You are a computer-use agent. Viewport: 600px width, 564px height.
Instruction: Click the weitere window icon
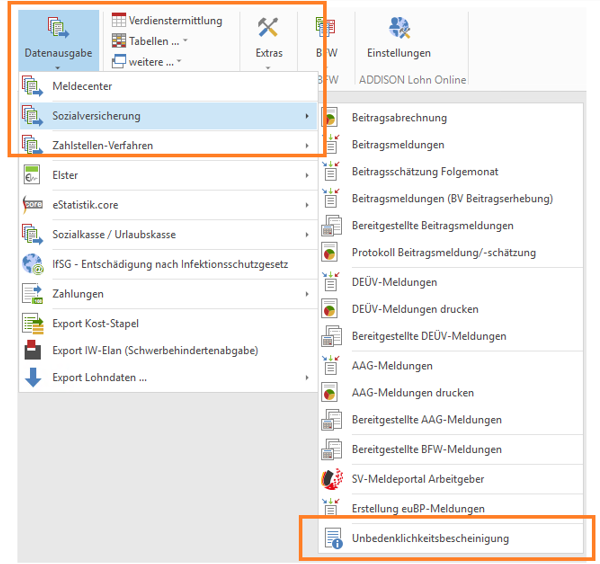[x=119, y=61]
